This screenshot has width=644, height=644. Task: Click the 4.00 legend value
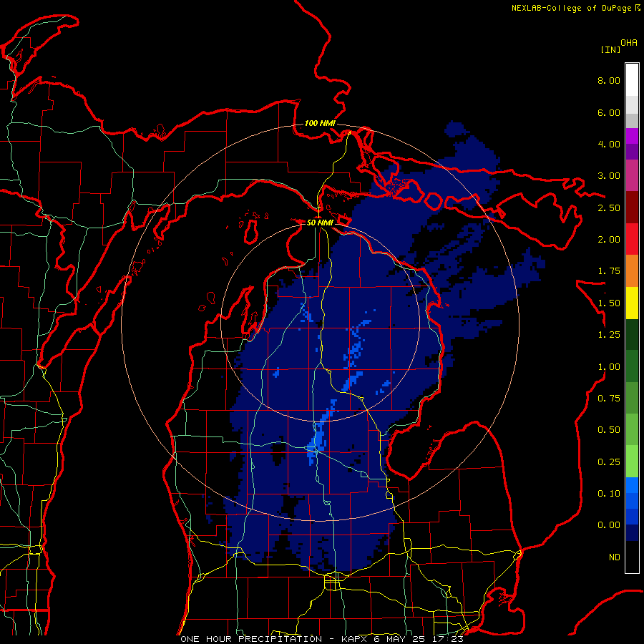click(x=609, y=144)
